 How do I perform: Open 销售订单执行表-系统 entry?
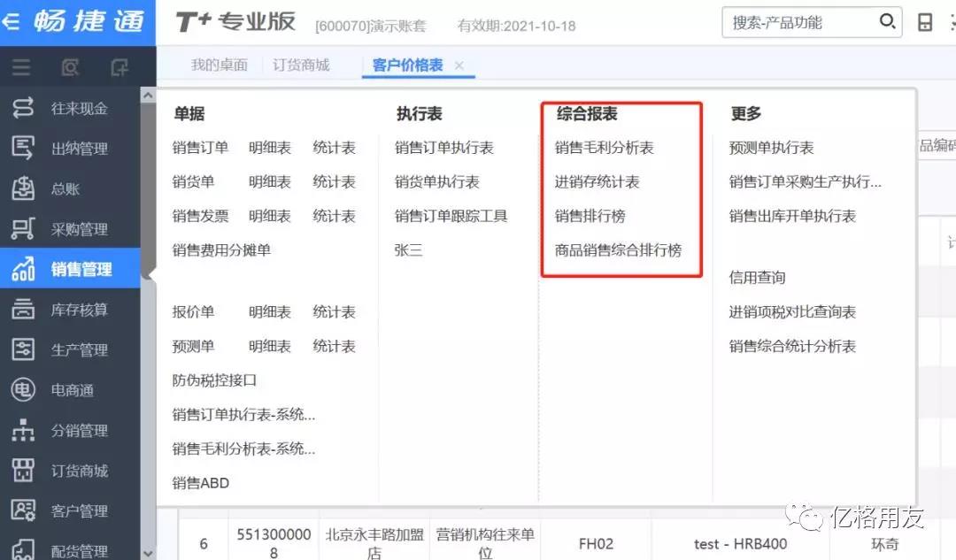[x=243, y=414]
